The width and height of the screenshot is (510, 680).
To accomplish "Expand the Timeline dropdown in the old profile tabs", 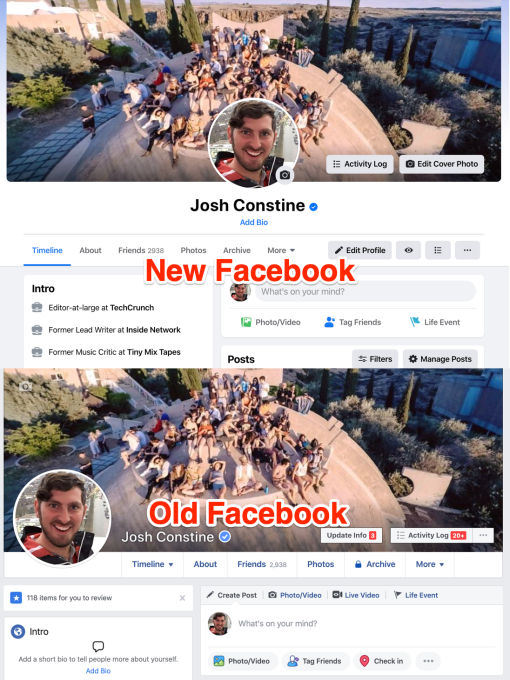I will point(153,564).
